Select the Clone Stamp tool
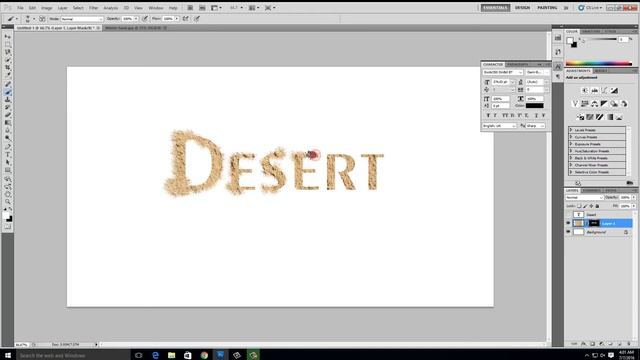 click(x=8, y=100)
